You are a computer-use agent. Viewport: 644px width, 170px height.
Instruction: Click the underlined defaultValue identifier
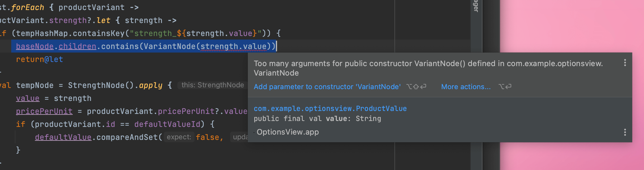tap(63, 137)
